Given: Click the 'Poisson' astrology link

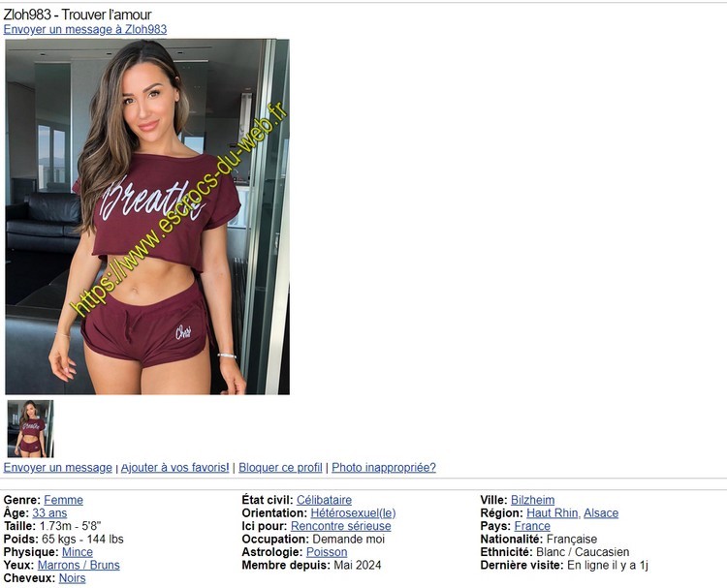Looking at the screenshot, I should coord(327,552).
